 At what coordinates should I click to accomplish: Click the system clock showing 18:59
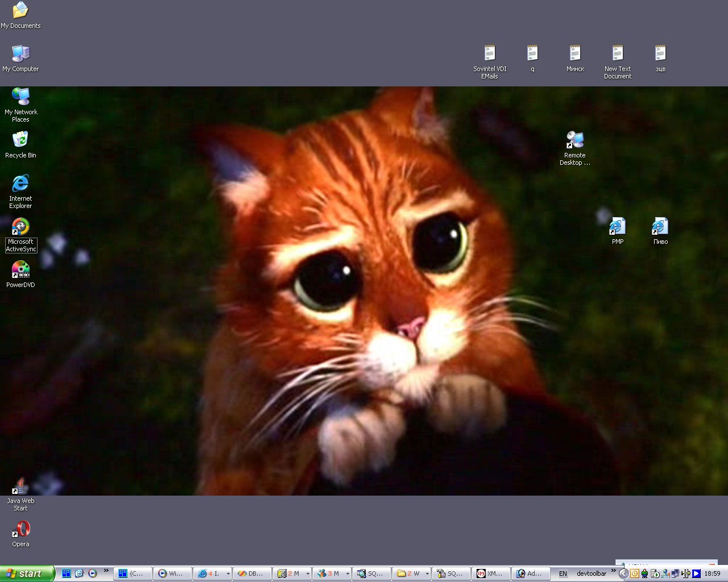712,573
